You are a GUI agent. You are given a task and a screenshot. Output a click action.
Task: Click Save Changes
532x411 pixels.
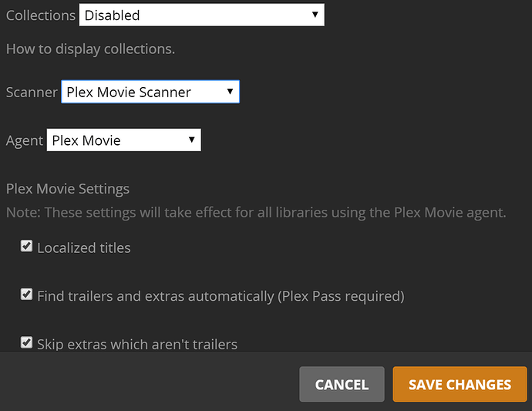pyautogui.click(x=460, y=385)
